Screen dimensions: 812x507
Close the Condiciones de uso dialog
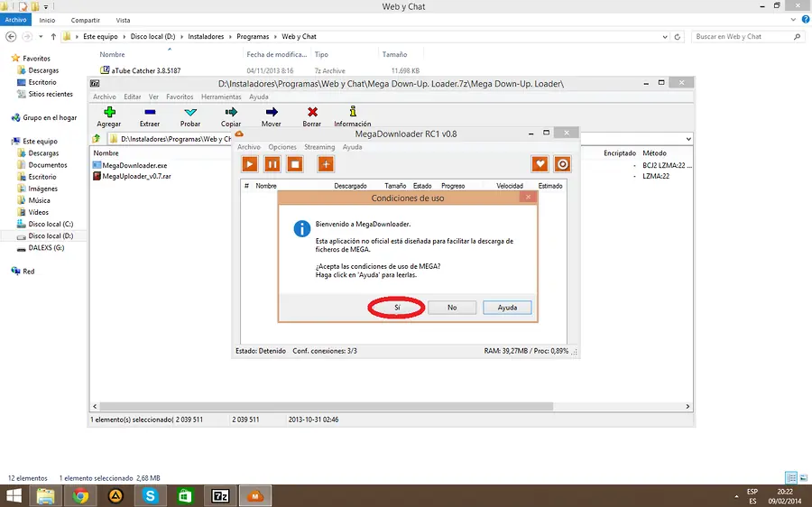[x=528, y=198]
